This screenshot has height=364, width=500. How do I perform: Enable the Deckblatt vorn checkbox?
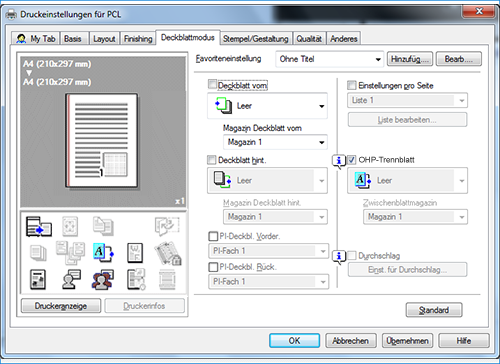[212, 85]
